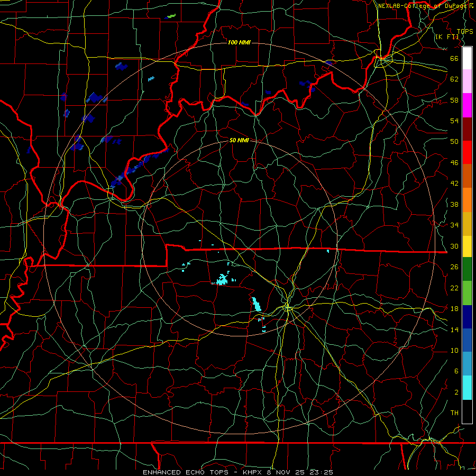Screen dimensions: 476x476
Task: Click the '50' scale value
Action: click(454, 141)
